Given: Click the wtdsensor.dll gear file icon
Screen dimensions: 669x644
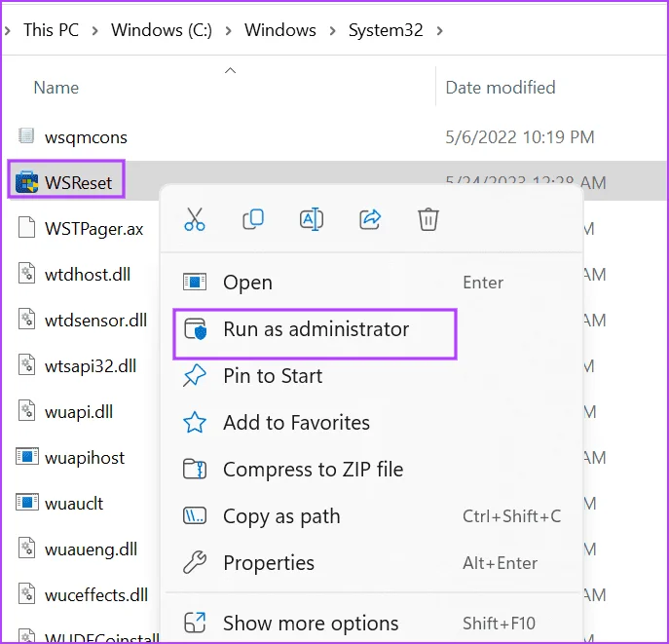Looking at the screenshot, I should (26, 319).
